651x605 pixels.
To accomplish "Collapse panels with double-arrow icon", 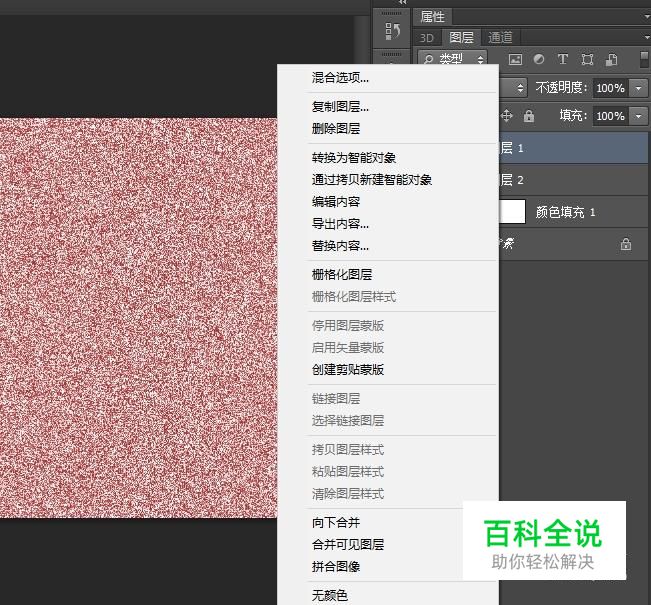I will pyautogui.click(x=402, y=2).
